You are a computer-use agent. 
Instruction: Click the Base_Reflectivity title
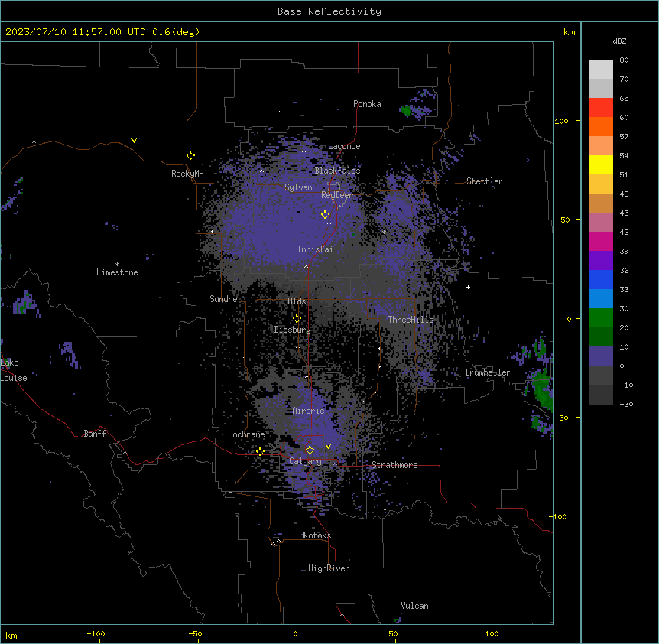(329, 11)
